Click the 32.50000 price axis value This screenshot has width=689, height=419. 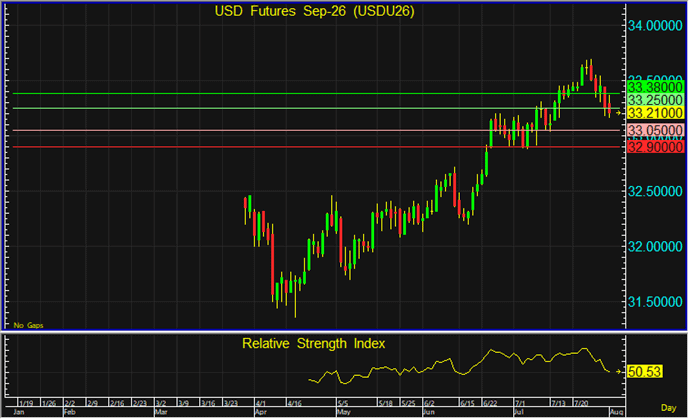pyautogui.click(x=655, y=191)
